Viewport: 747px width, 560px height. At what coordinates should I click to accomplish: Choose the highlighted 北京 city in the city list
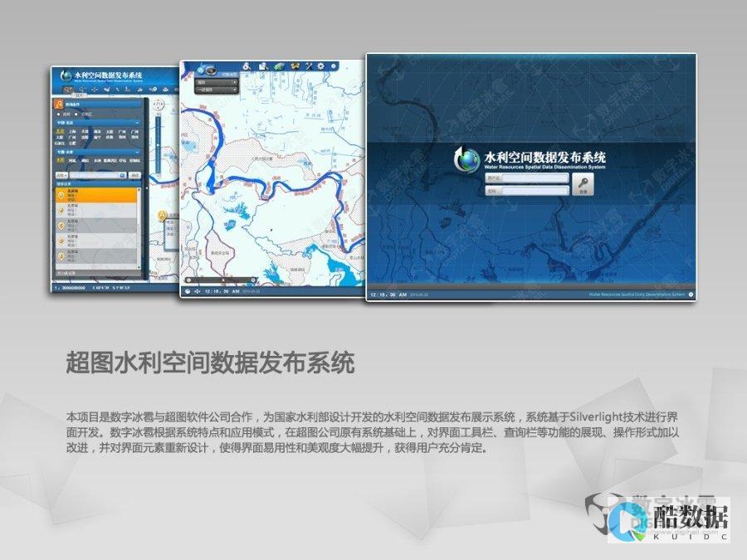(x=60, y=131)
